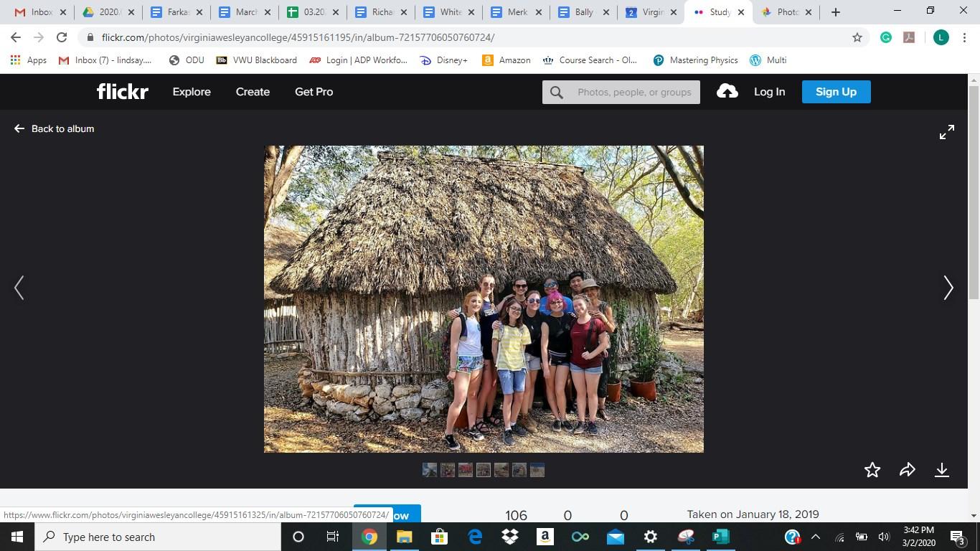This screenshot has width=980, height=551.
Task: Click the Sign Up button
Action: [836, 92]
